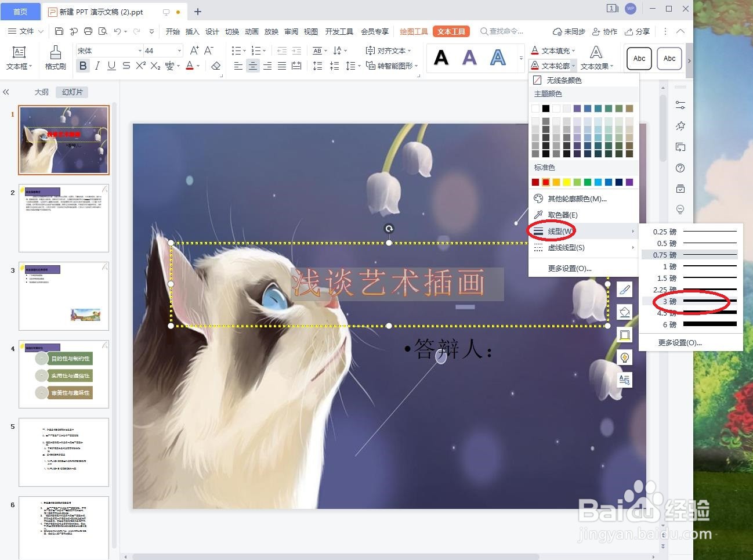Apply purple text style preset A
The width and height of the screenshot is (753, 560).
(x=469, y=57)
